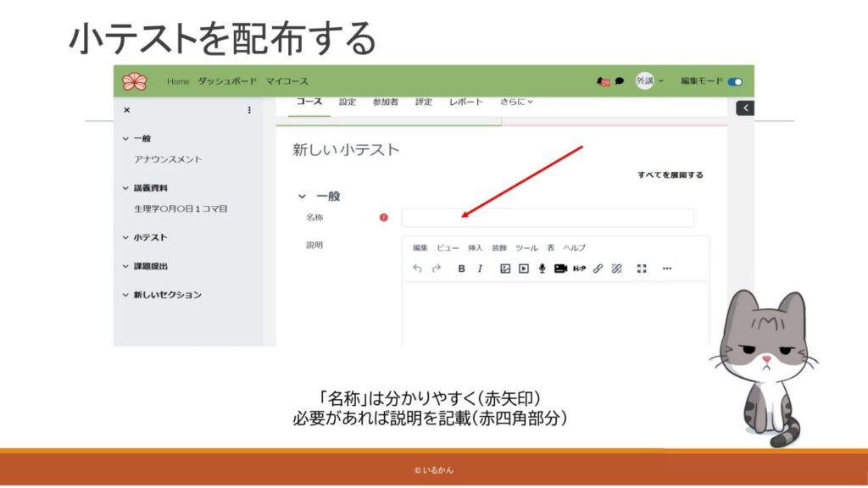Screen dimensions: 868x488
Task: Click the すべてを展開する link
Action: (x=670, y=175)
